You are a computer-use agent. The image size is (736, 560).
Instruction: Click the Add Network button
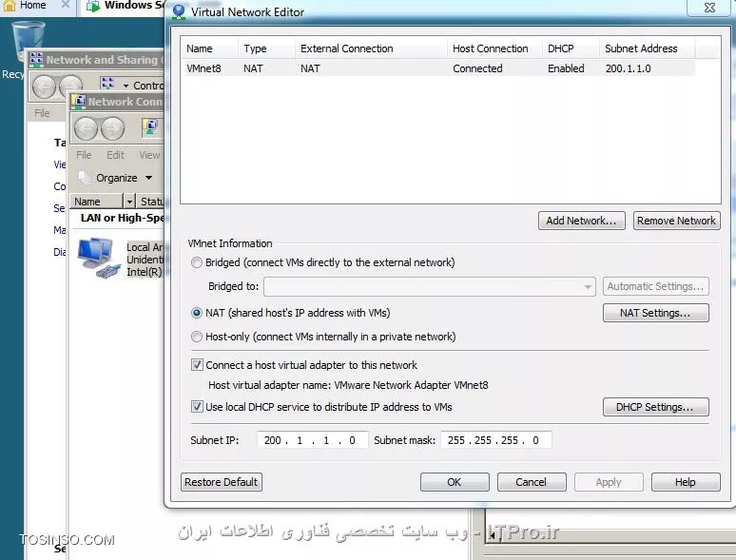pos(582,221)
